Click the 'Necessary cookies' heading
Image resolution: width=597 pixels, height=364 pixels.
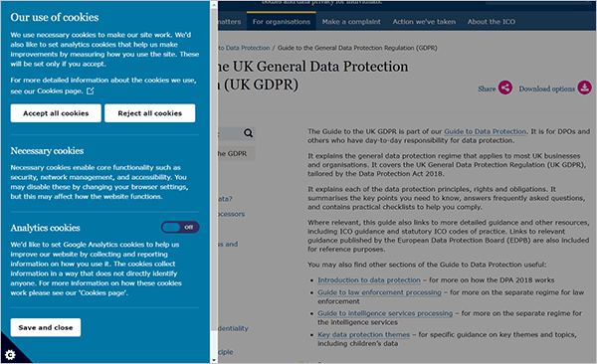tap(47, 151)
